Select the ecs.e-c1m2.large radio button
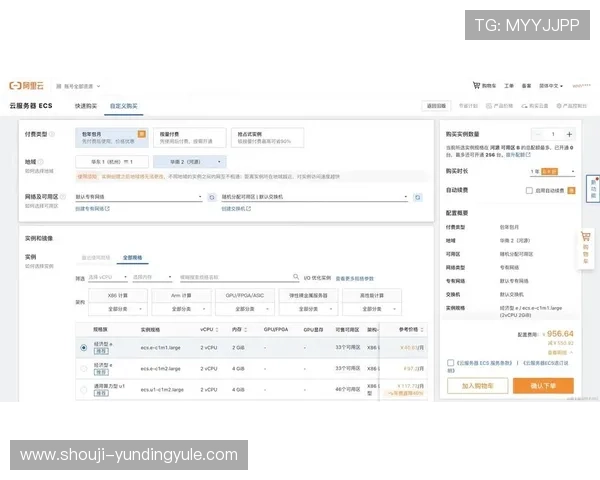 [x=83, y=369]
